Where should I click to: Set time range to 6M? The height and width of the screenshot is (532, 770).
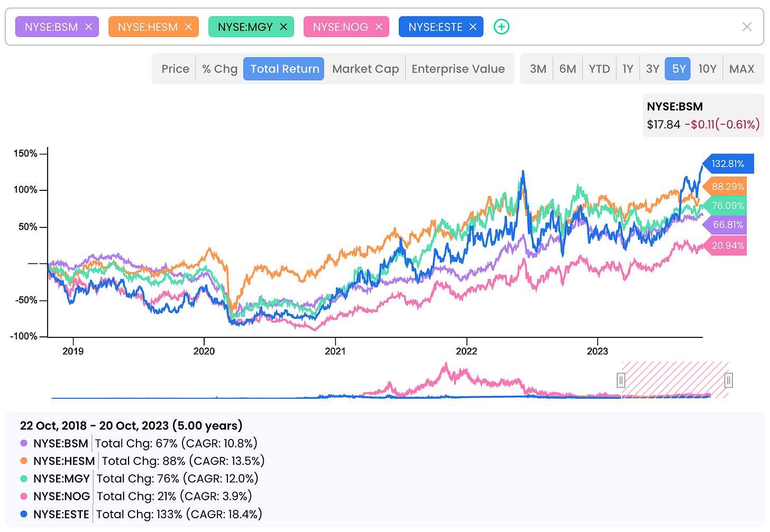click(567, 69)
